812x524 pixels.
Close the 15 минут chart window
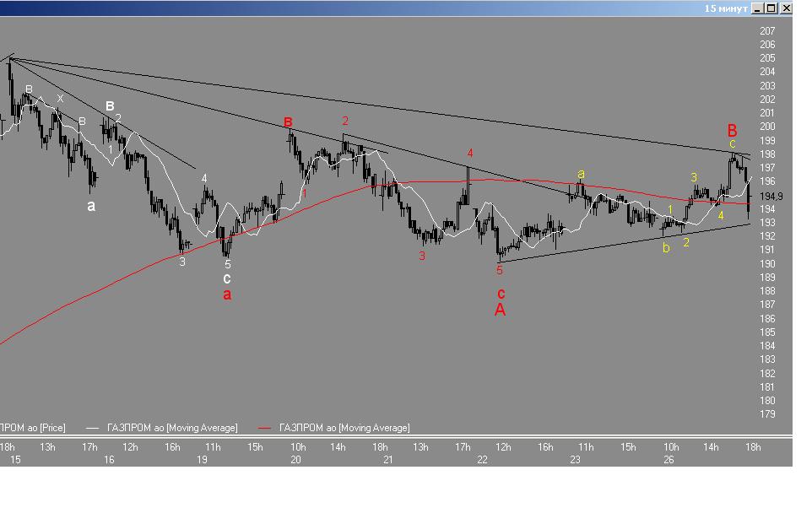coord(786,8)
